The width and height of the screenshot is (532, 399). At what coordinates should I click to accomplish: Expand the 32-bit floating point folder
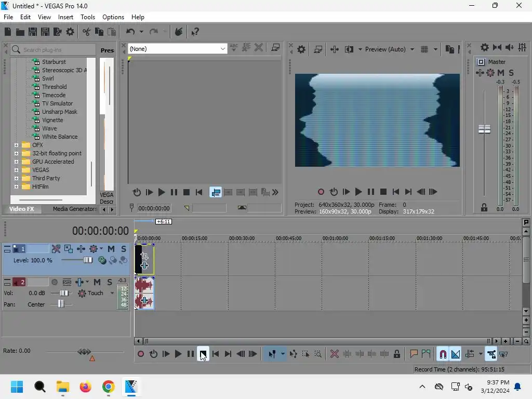pos(16,153)
